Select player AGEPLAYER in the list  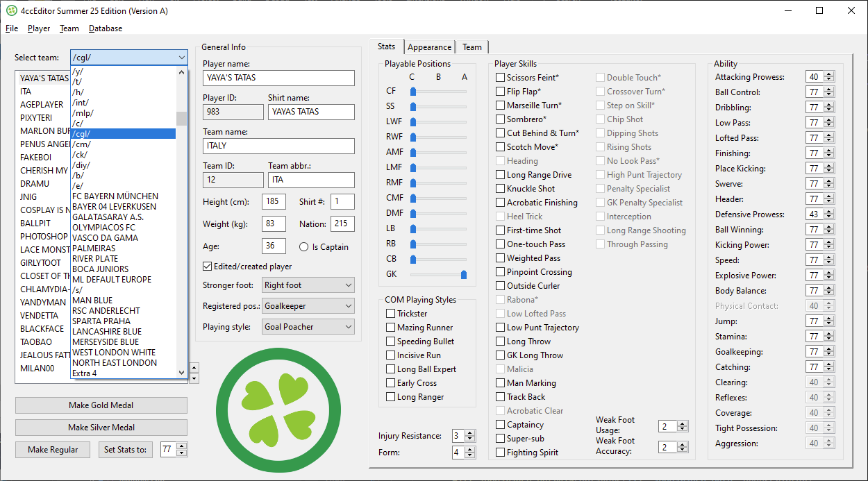42,105
